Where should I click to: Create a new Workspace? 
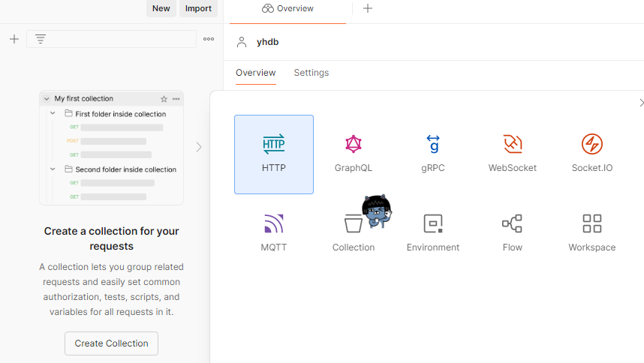click(x=592, y=233)
